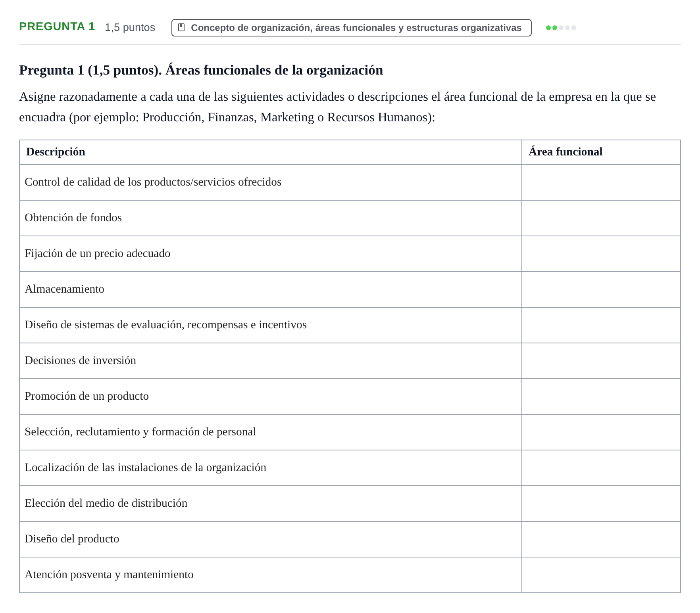Click the answer cell for Decisiones de inversión
Screen dimensions: 700x613
tap(601, 361)
